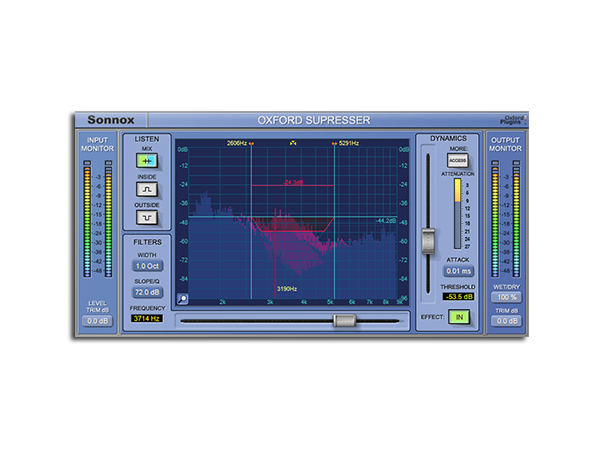Click the Oxford Supresser title text

(x=314, y=120)
